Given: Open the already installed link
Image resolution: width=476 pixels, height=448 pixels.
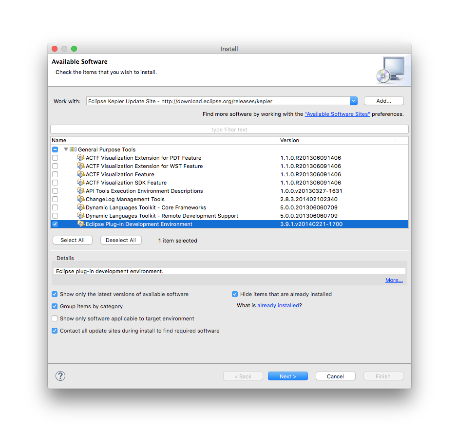Looking at the screenshot, I should tap(278, 305).
